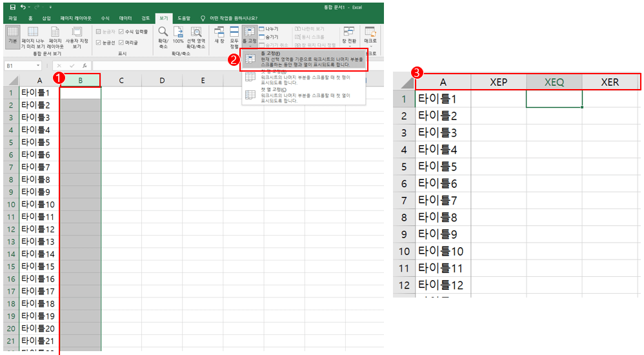Open the 데이터 ribbon tab
This screenshot has width=644, height=355.
coord(125,18)
